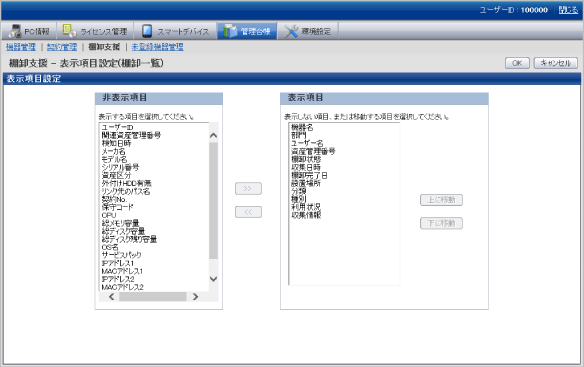Select 総ディスク残り容量 in hidden items
Image resolution: width=584 pixels, height=367 pixels.
click(x=129, y=239)
